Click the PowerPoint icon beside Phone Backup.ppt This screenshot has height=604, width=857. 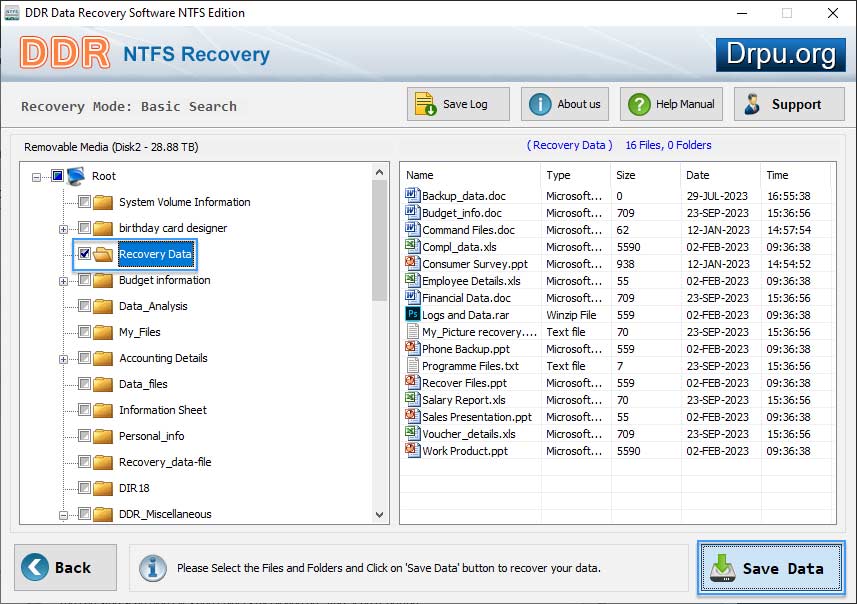coord(412,348)
